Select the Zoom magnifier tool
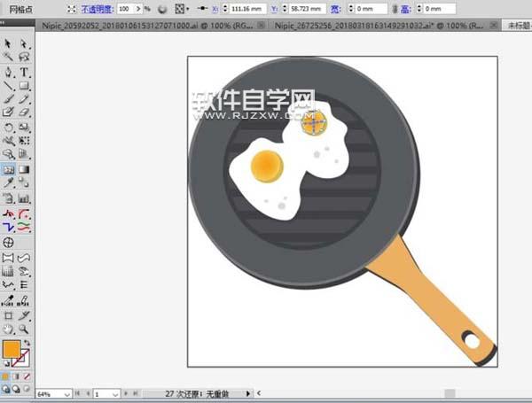This screenshot has width=532, height=403. click(24, 329)
